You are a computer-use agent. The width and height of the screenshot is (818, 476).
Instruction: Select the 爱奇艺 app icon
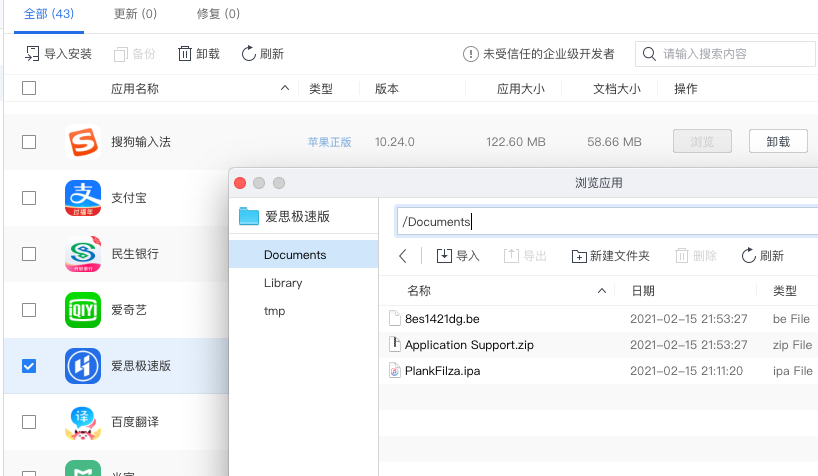coord(83,310)
